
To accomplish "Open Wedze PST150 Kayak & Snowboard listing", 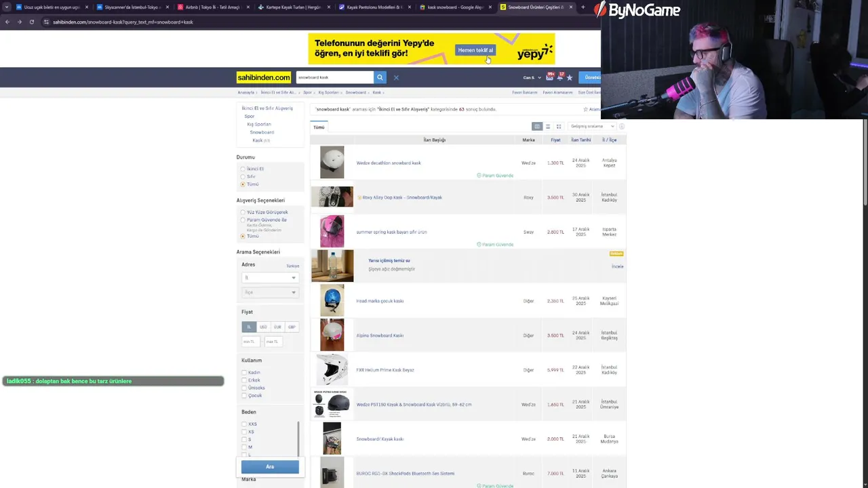I will tap(414, 405).
